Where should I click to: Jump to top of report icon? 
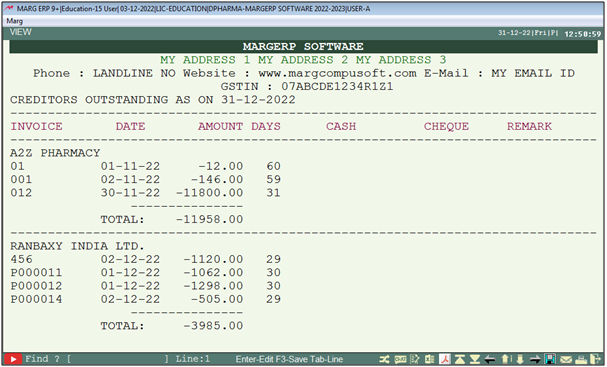460,359
